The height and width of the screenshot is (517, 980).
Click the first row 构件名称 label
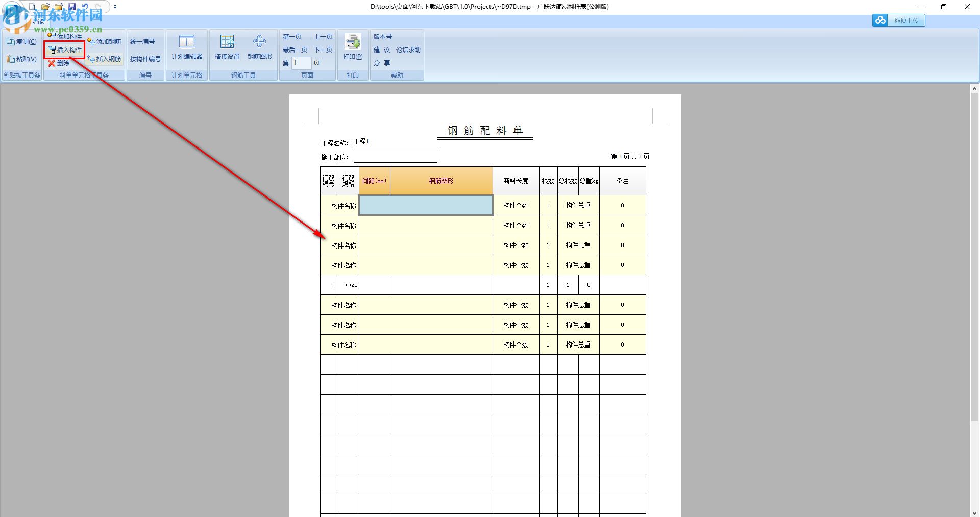click(344, 206)
